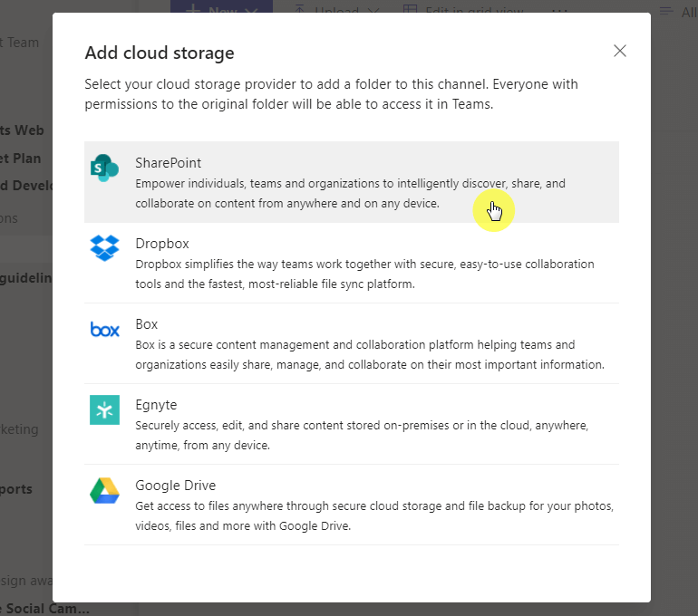The height and width of the screenshot is (616, 698).
Task: Select the Egnyte provider title
Action: pos(156,405)
